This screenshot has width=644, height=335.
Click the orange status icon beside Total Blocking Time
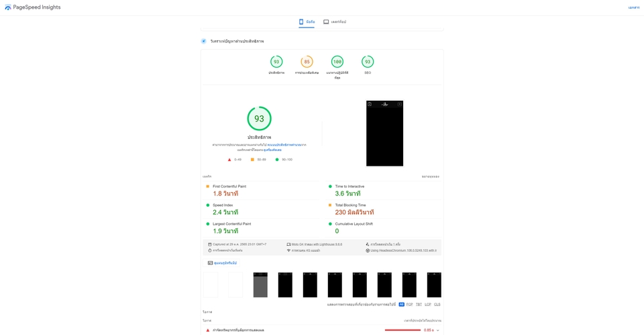click(x=330, y=205)
